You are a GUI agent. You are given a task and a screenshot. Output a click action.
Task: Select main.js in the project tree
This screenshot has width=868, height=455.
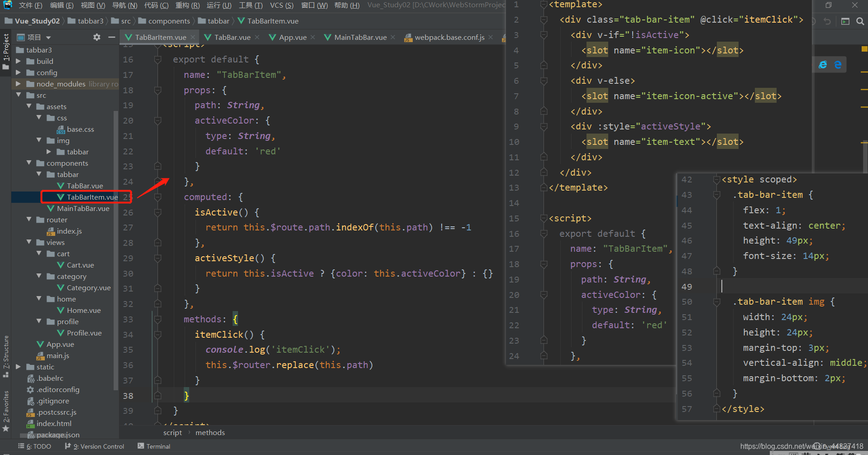click(57, 355)
